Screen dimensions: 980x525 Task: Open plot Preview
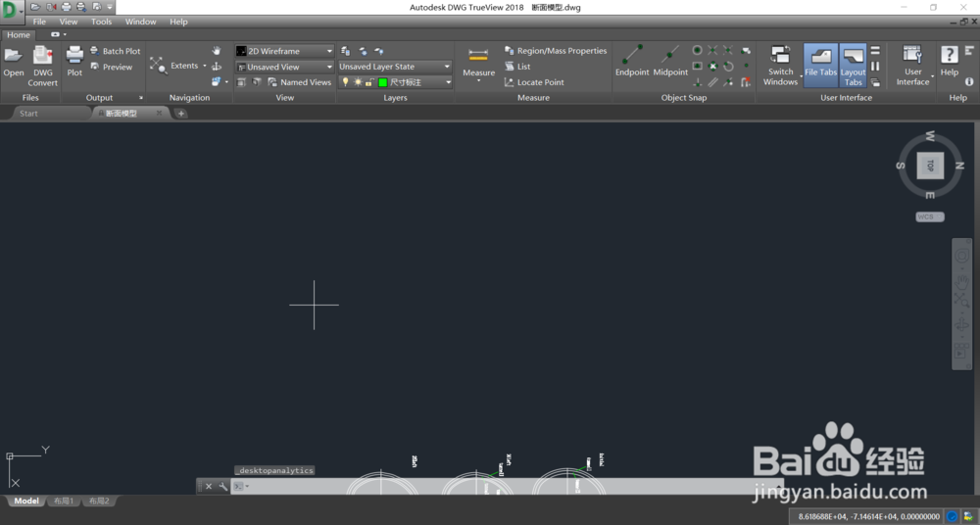pyautogui.click(x=112, y=67)
